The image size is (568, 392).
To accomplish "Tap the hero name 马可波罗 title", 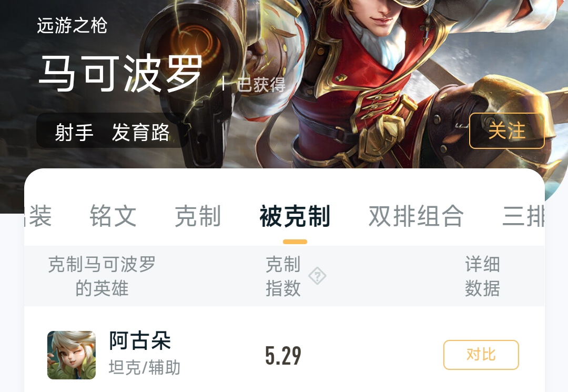I will coord(120,74).
